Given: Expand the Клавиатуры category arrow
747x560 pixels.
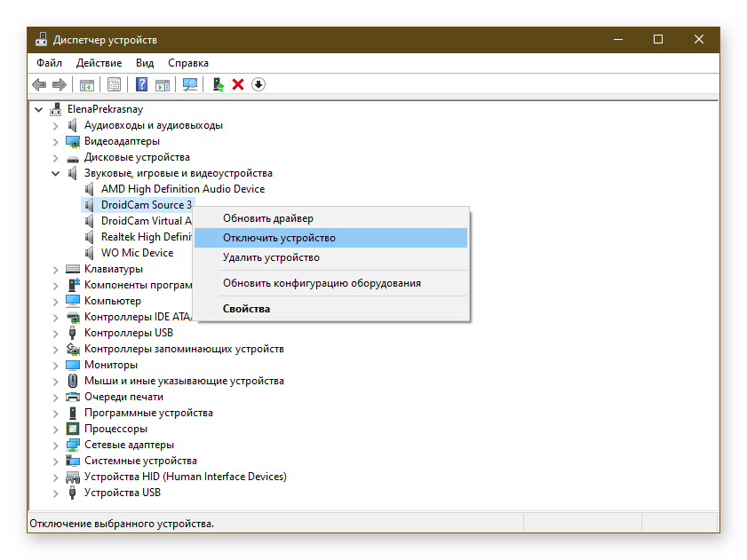Looking at the screenshot, I should [x=55, y=270].
